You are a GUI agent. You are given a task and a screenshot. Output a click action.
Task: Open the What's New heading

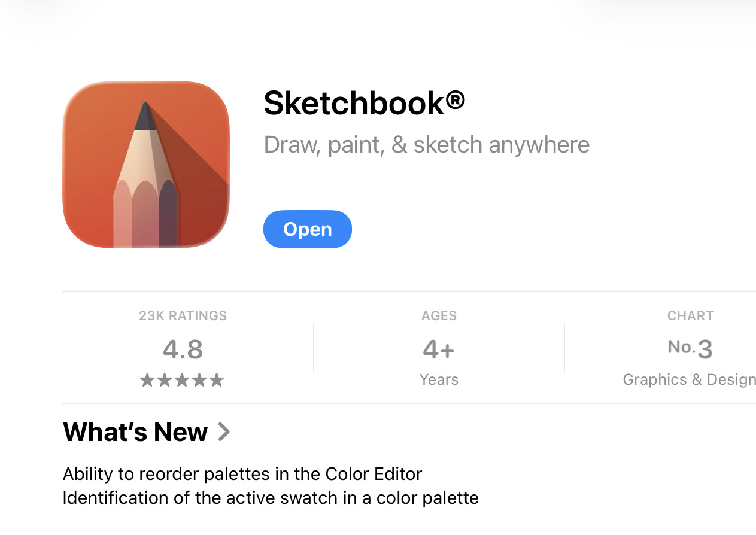click(135, 432)
